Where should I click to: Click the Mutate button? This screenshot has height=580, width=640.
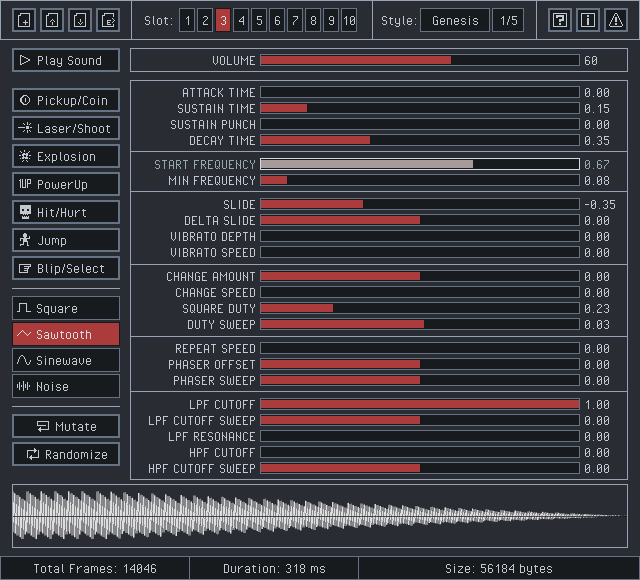(x=66, y=426)
